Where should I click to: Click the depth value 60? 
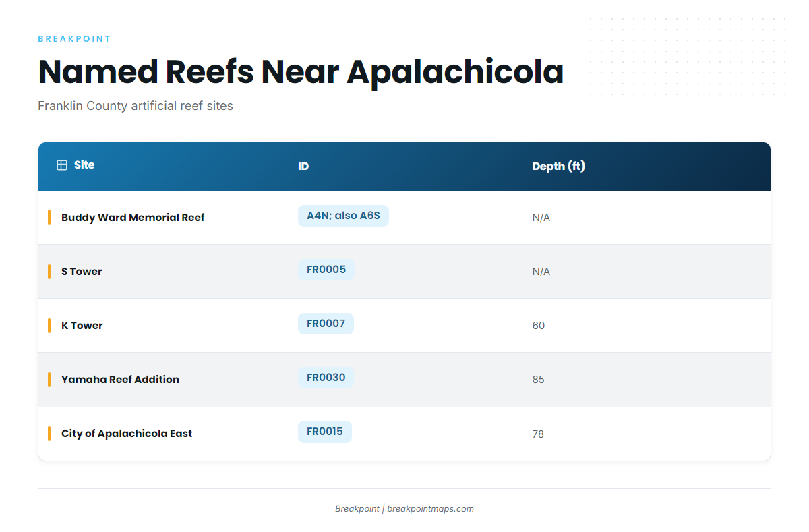point(538,326)
